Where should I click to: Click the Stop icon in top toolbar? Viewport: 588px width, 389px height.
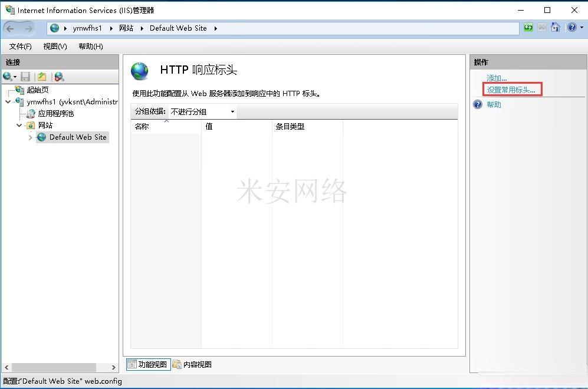pos(542,27)
